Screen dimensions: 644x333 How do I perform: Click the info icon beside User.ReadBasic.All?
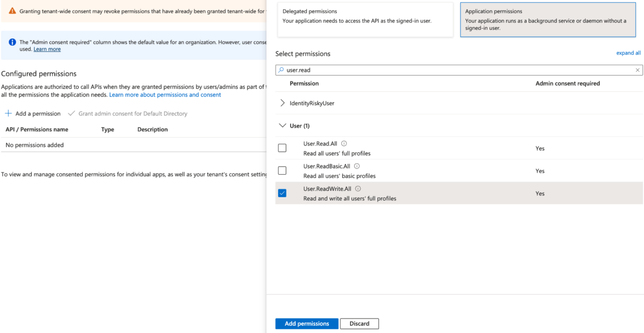357,166
